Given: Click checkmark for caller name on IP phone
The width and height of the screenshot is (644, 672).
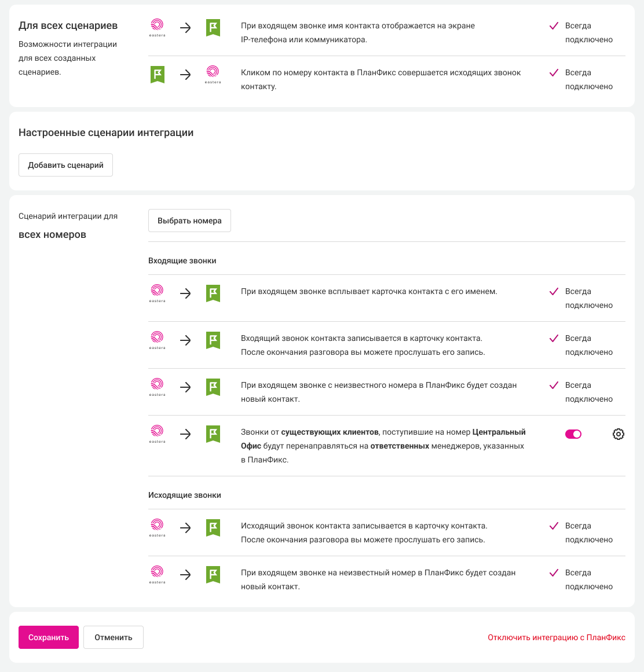Looking at the screenshot, I should coord(554,26).
